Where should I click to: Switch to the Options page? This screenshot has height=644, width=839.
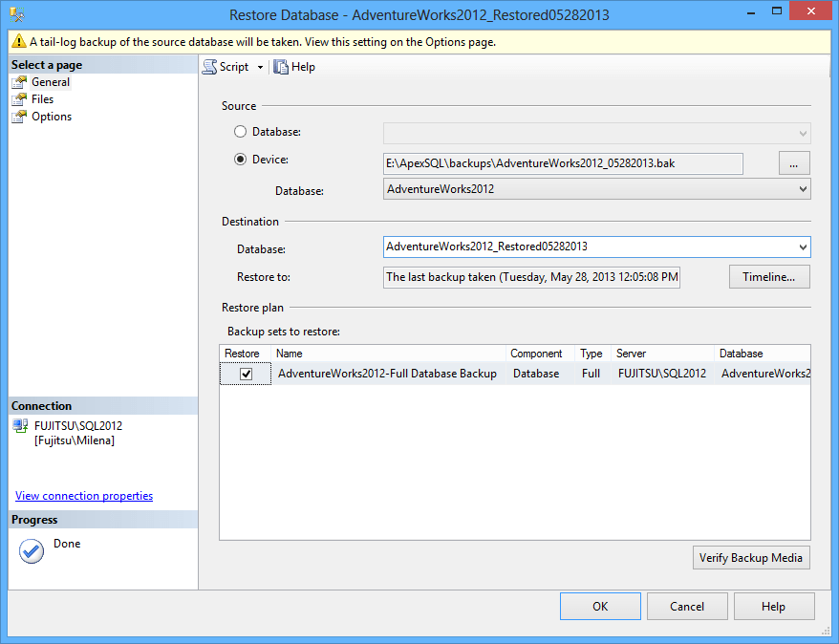pyautogui.click(x=45, y=116)
